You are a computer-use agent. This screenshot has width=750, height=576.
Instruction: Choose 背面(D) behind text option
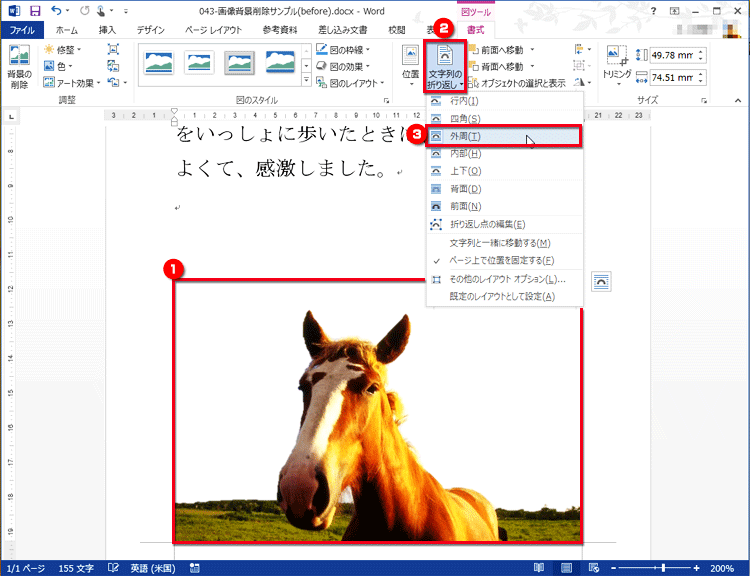504,189
